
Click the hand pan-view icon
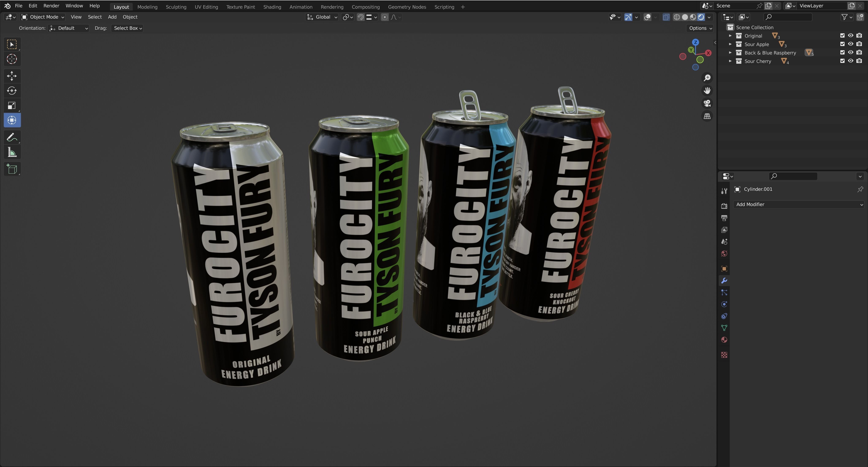[x=707, y=91]
